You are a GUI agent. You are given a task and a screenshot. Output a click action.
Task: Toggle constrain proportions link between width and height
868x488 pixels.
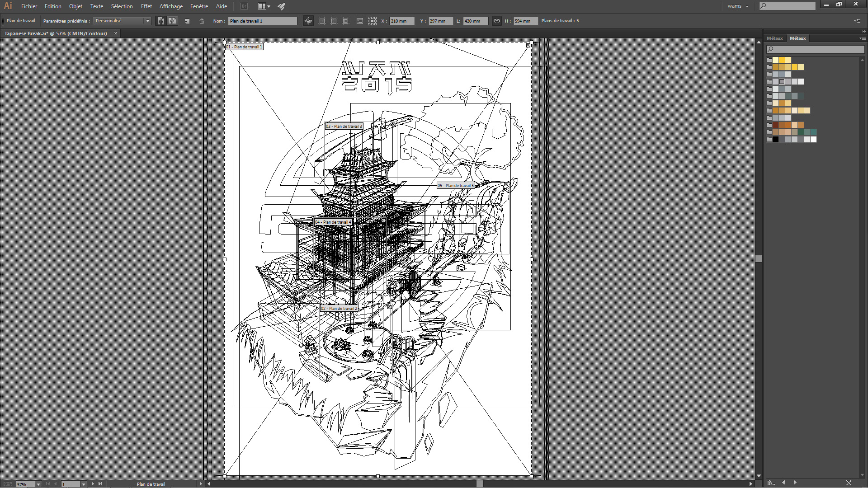click(496, 21)
